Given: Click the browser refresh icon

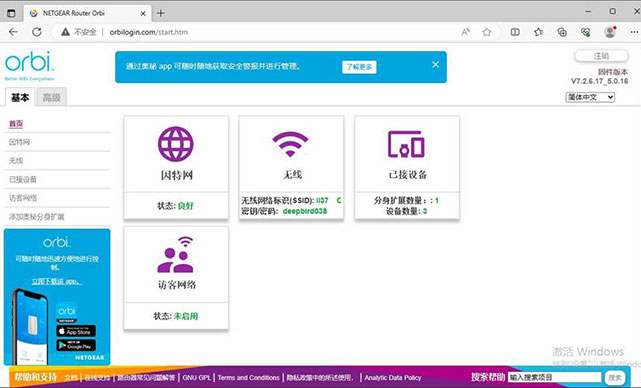Looking at the screenshot, I should 37,32.
